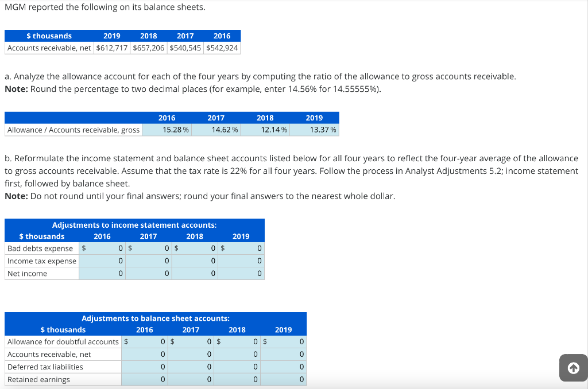
Task: Click the 13.37% allowance ratio cell
Action: click(314, 130)
